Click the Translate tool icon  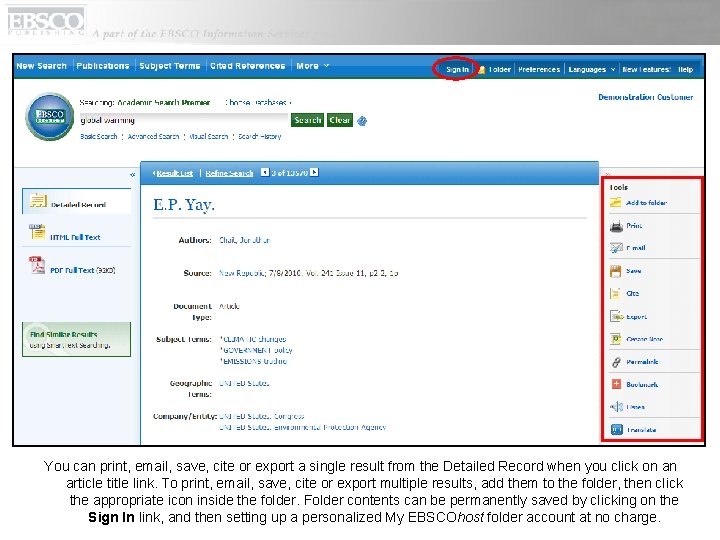(x=616, y=430)
